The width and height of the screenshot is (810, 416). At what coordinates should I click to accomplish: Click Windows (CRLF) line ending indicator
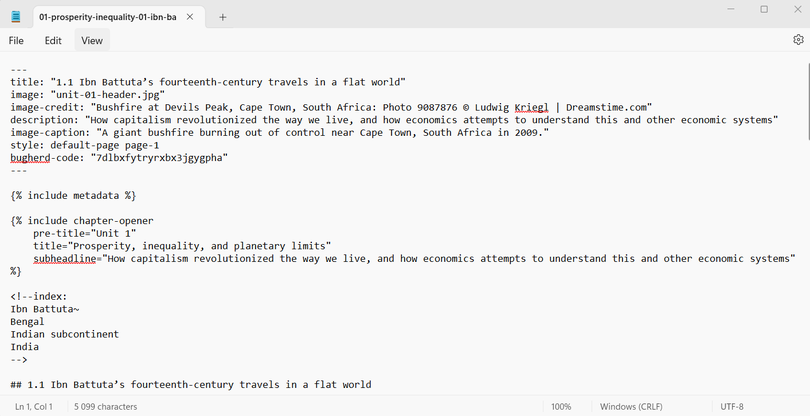(637, 407)
